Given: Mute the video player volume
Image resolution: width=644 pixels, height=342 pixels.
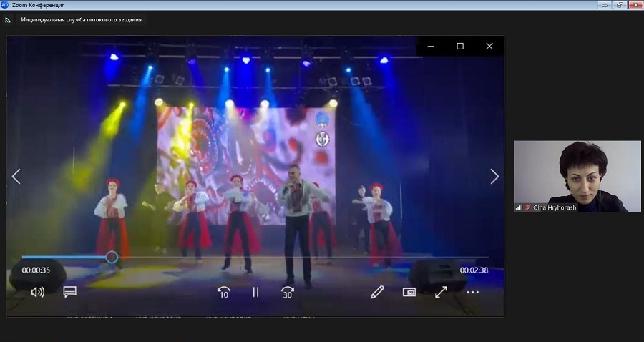Looking at the screenshot, I should [37, 292].
